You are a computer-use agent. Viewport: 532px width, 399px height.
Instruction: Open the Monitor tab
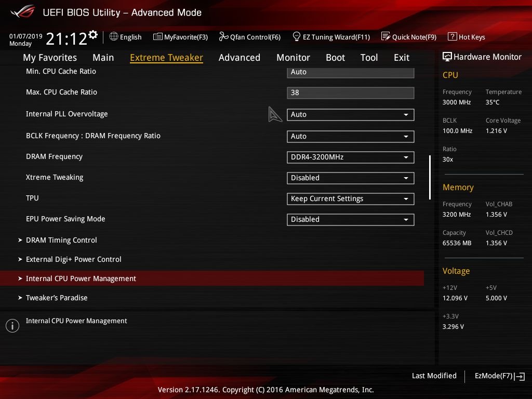293,57
